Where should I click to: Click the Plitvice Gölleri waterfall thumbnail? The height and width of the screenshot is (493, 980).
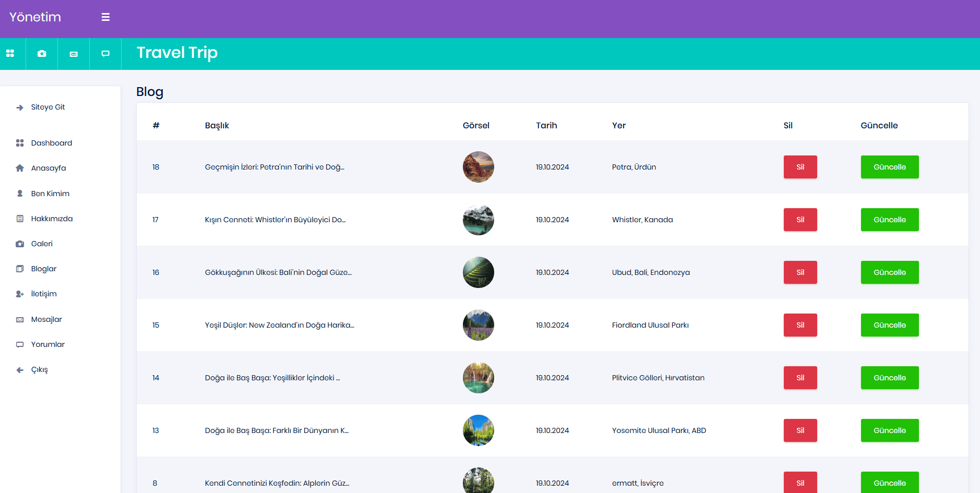478,378
